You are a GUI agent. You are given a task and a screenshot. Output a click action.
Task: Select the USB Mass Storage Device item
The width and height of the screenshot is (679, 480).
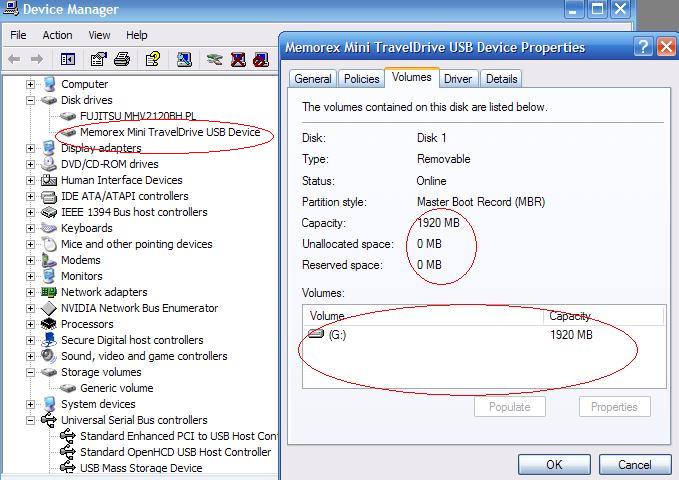(141, 468)
